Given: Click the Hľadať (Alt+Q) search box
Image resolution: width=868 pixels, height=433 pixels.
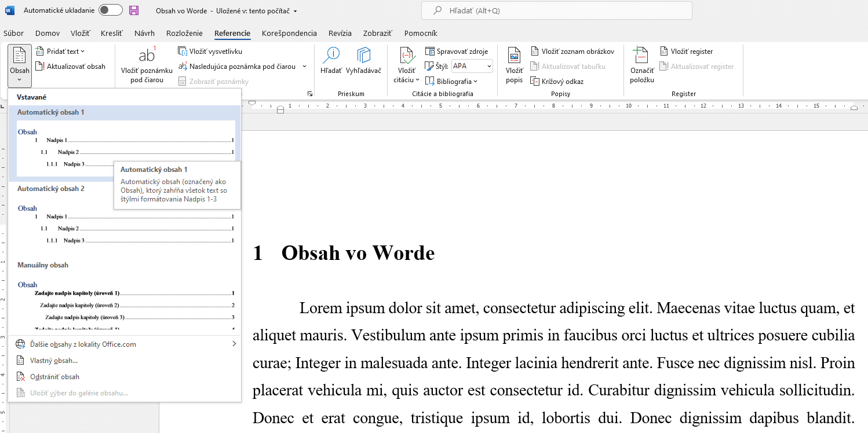Looking at the screenshot, I should click(x=557, y=10).
